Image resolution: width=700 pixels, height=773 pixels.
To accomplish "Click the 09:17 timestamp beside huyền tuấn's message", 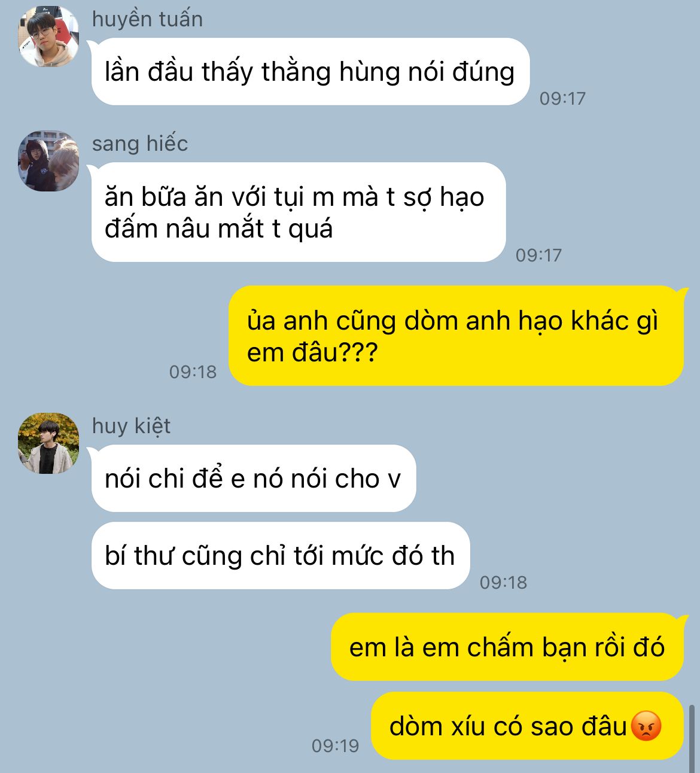I will [x=562, y=99].
